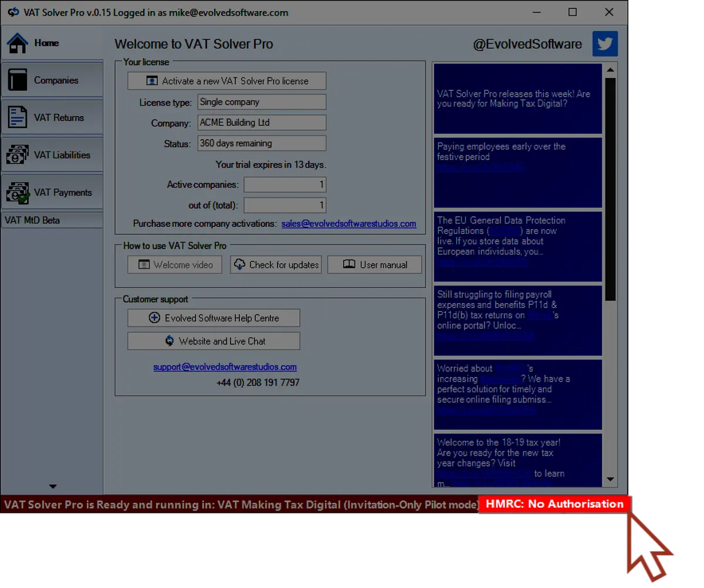
Task: Click Check for updates button
Action: tap(276, 264)
